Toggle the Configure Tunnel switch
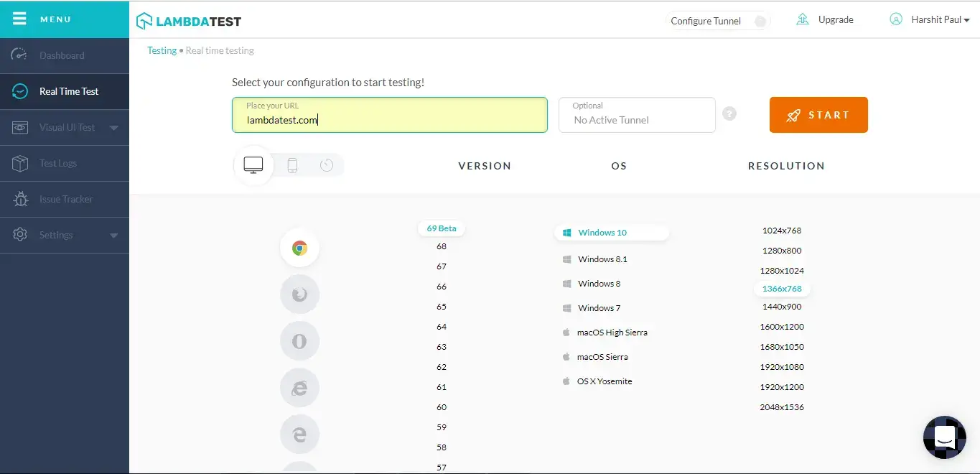980x474 pixels. pos(760,21)
